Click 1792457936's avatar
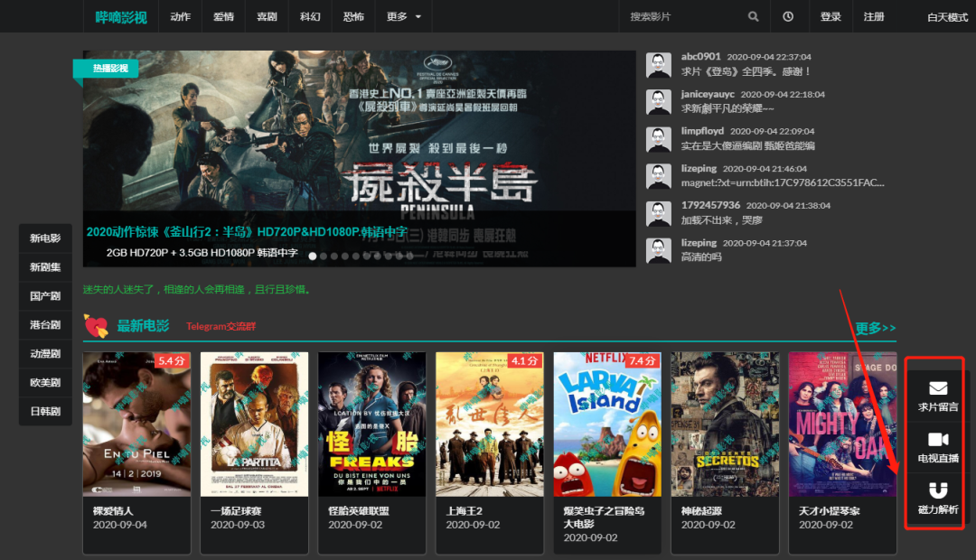The image size is (976, 560). [x=659, y=213]
